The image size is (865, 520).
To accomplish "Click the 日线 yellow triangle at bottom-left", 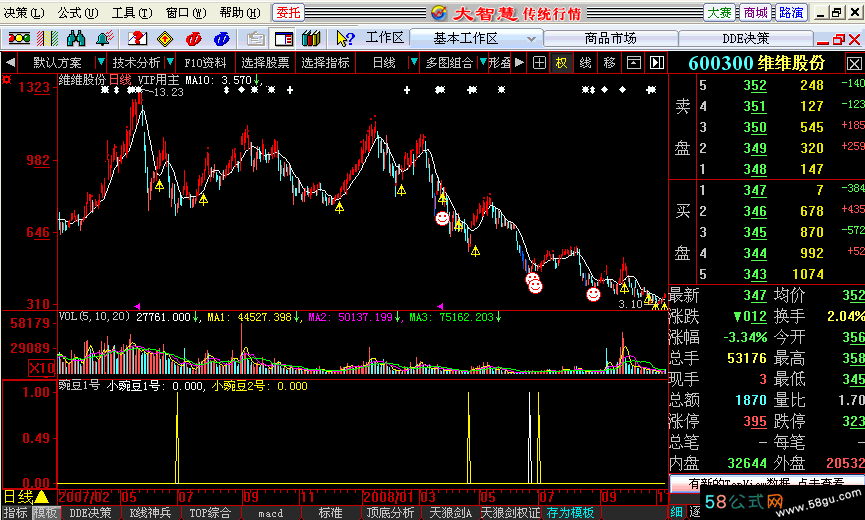I will [42, 497].
